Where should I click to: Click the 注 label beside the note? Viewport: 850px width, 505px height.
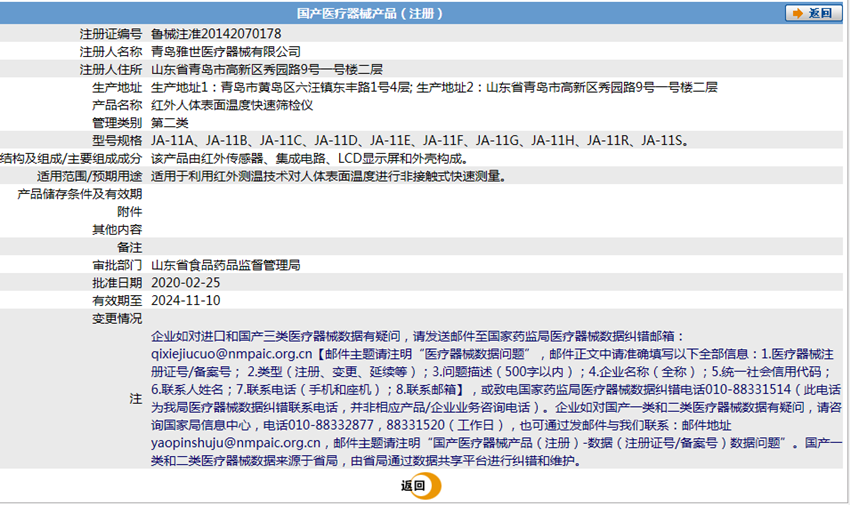click(136, 399)
